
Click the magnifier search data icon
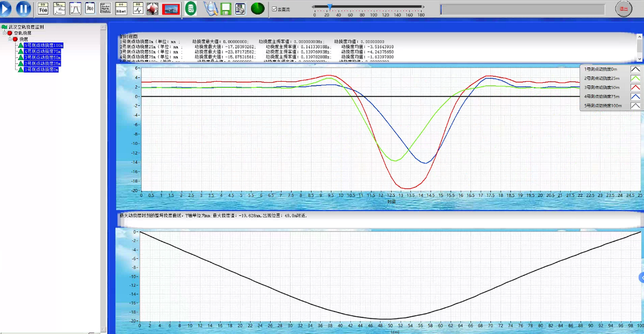pos(211,9)
